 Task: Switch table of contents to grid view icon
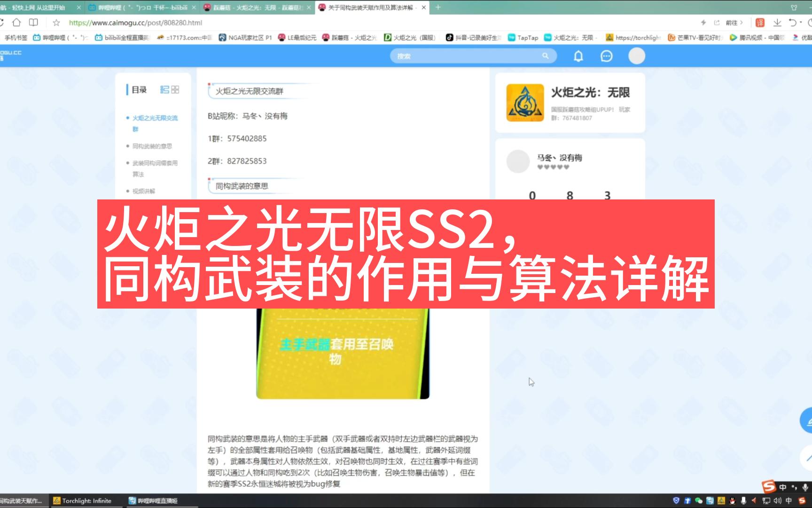click(175, 89)
